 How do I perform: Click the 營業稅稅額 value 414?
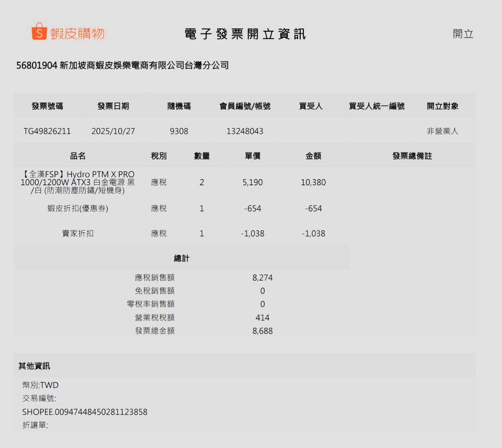tap(263, 318)
